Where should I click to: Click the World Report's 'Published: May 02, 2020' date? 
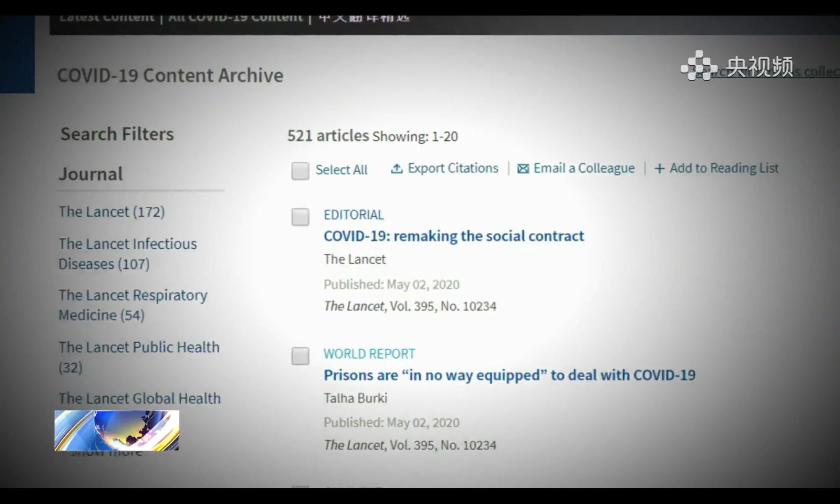tap(391, 423)
